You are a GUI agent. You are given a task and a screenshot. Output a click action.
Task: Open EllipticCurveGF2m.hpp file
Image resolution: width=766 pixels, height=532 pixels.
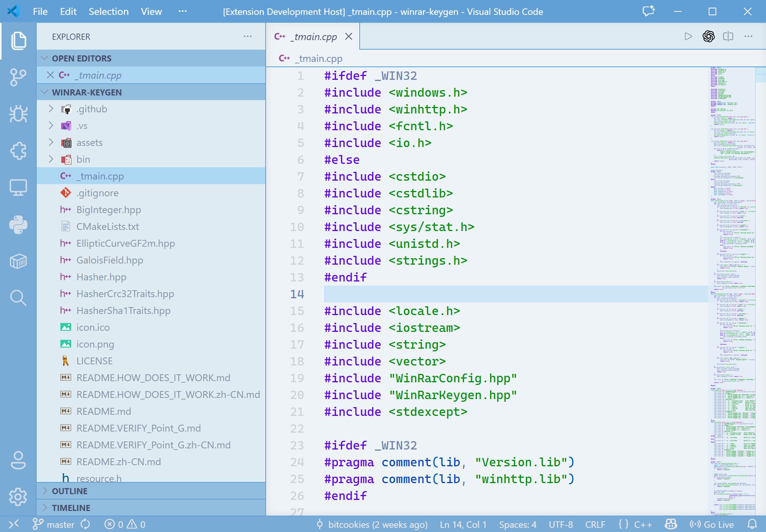pos(151,243)
